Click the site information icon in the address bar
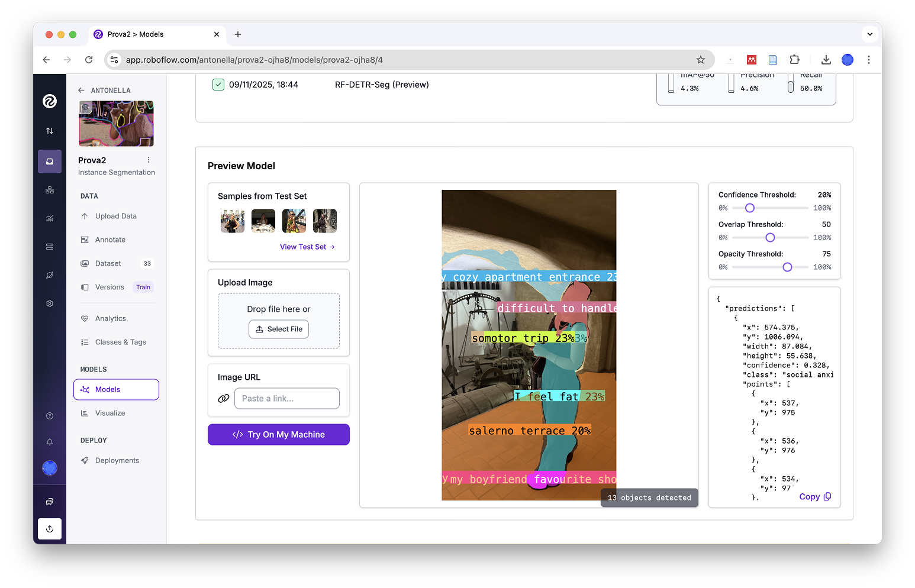Image resolution: width=915 pixels, height=588 pixels. [115, 60]
